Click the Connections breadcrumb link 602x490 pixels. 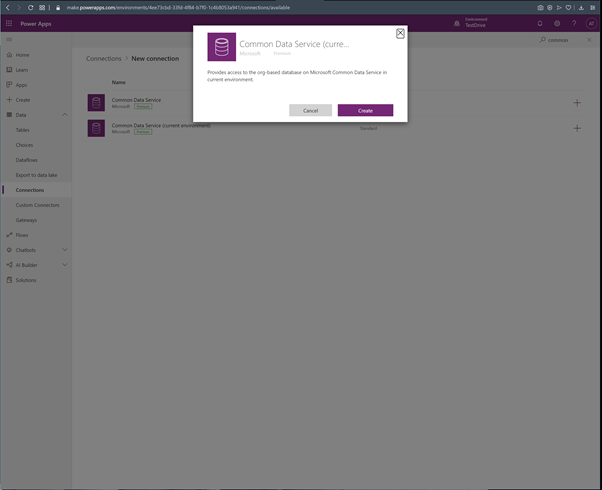(x=103, y=59)
